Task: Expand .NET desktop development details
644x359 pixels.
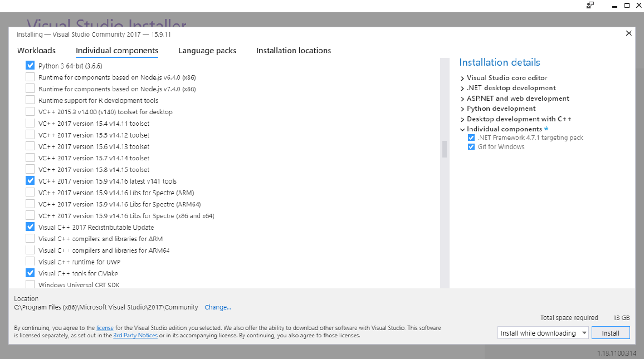Action: tap(462, 88)
